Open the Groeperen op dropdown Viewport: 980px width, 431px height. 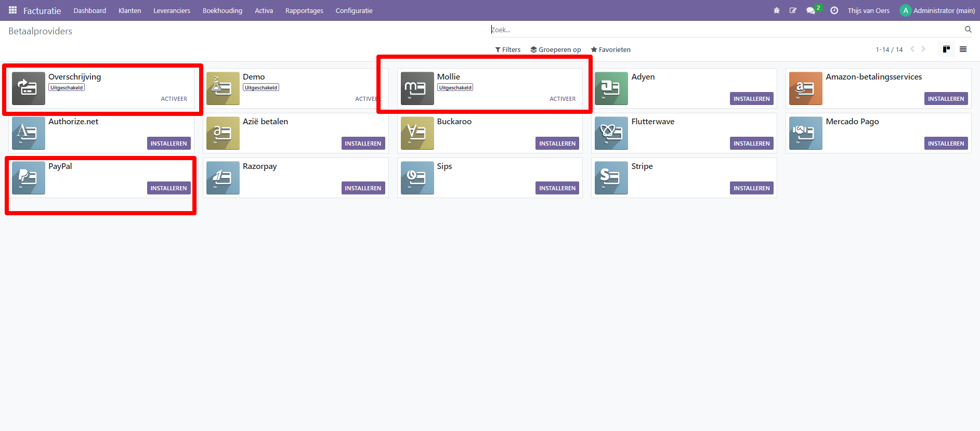556,50
